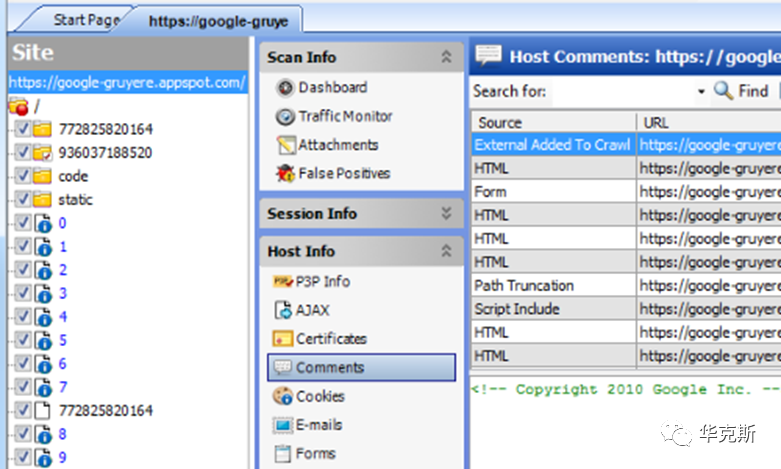This screenshot has height=469, width=781.
Task: Expand the Session Info panel
Action: [446, 214]
